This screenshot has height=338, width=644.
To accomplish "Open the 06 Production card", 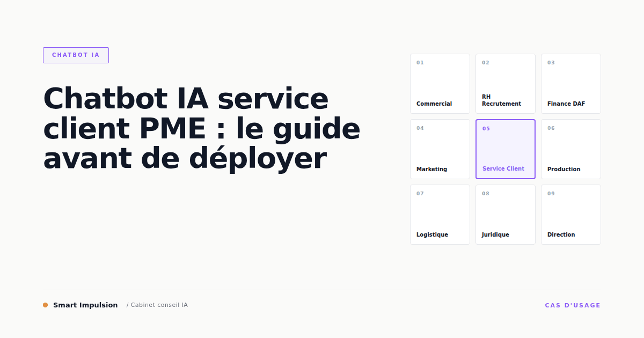I will 571,149.
